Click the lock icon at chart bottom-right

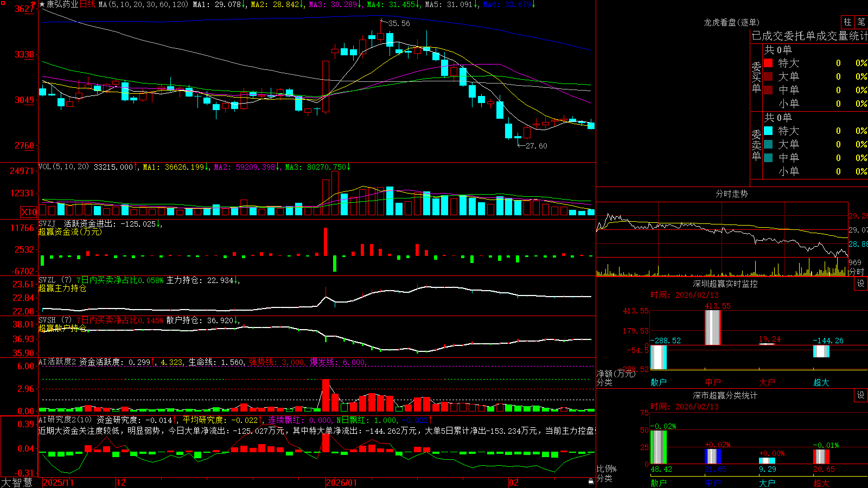point(591,481)
